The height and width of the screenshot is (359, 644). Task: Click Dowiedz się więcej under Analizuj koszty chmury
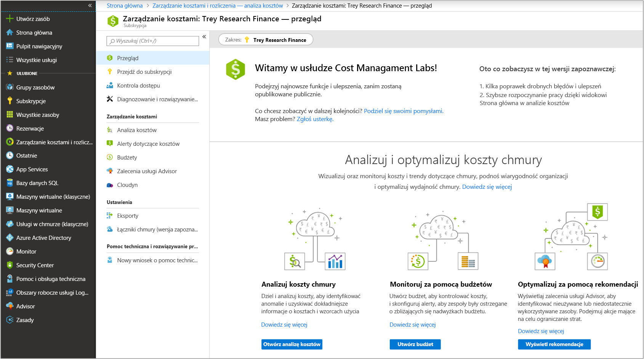(x=284, y=324)
